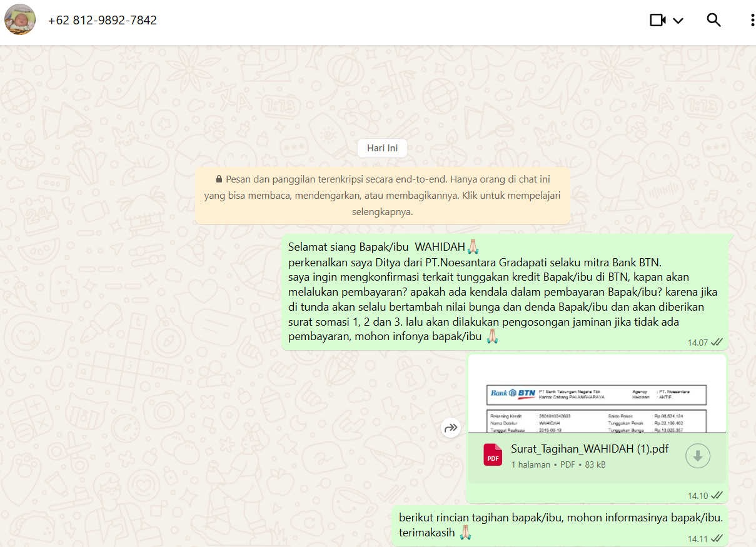Click the Surat_Tagihan_WAHIDAH (1).pdf filename

pyautogui.click(x=589, y=449)
